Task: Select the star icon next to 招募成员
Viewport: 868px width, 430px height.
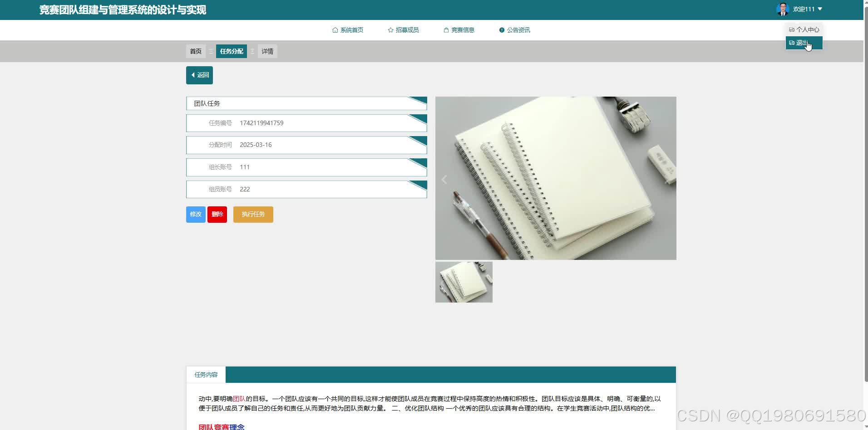Action: [390, 30]
